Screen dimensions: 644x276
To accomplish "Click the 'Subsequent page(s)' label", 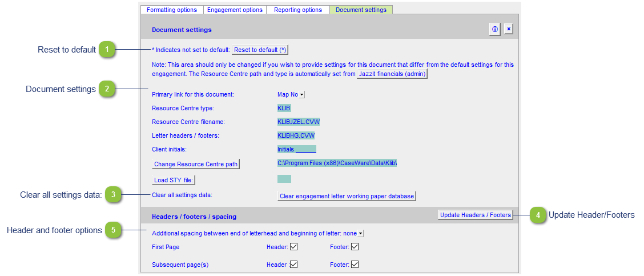I will click(x=180, y=265).
